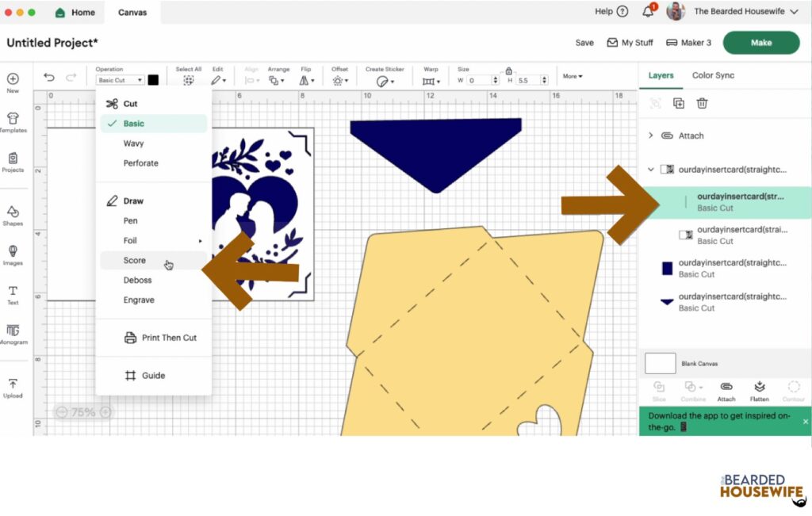The width and height of the screenshot is (812, 516).
Task: Toggle the size lock proportions icon
Action: 508,71
